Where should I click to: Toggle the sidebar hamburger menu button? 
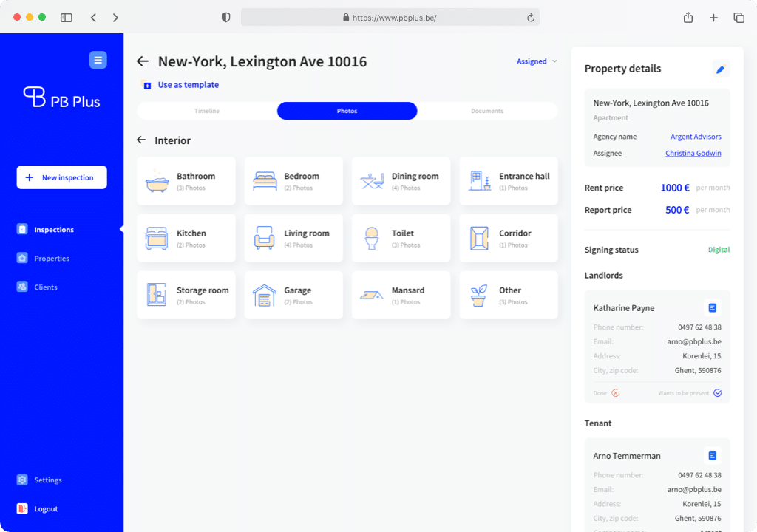98,60
